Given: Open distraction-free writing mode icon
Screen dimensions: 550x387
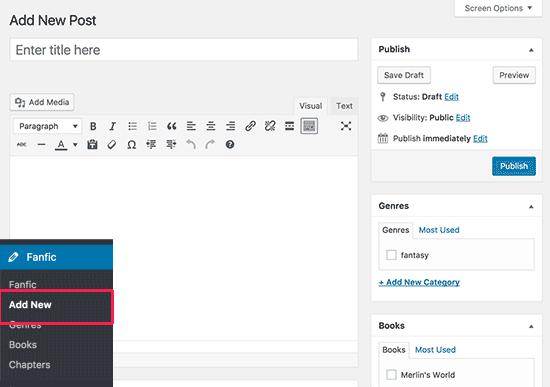Looking at the screenshot, I should tap(346, 126).
